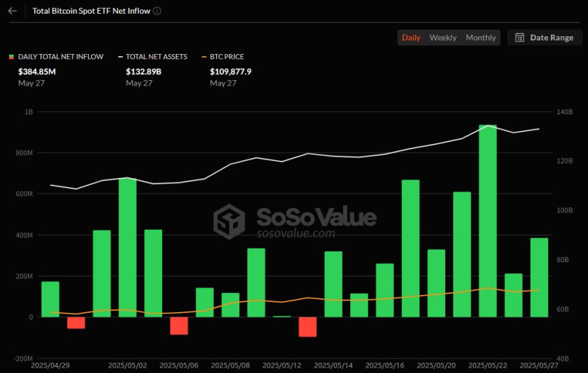Click the Total Bitcoin Spot ETF Net Inflow title
The height and width of the screenshot is (373, 588).
click(91, 11)
